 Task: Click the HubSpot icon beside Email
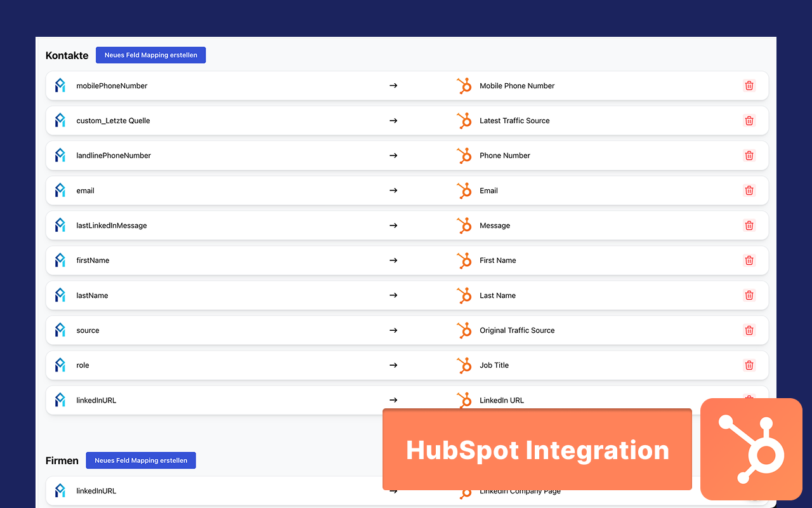tap(464, 190)
